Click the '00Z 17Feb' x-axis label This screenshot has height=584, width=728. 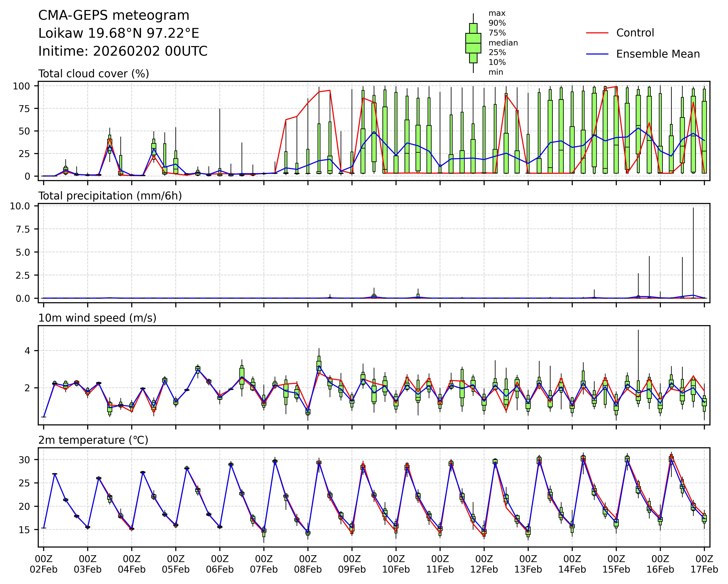coord(704,564)
